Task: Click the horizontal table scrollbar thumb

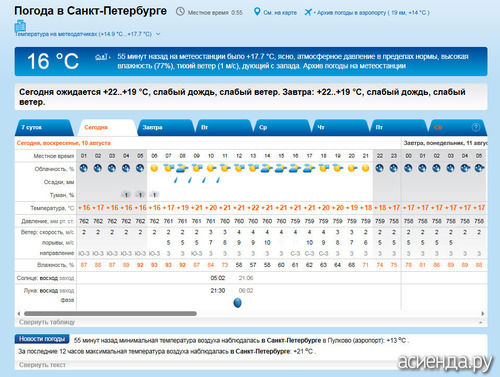Action: click(110, 313)
